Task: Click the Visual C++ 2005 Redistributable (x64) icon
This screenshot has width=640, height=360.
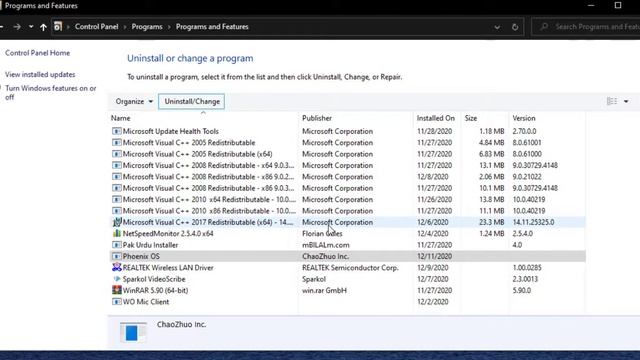Action: [117, 154]
